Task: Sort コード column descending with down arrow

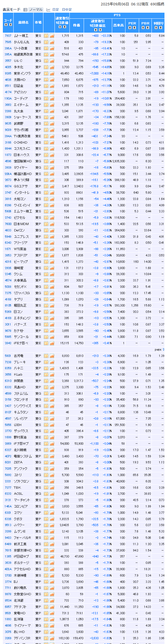Action: (x=10, y=24)
